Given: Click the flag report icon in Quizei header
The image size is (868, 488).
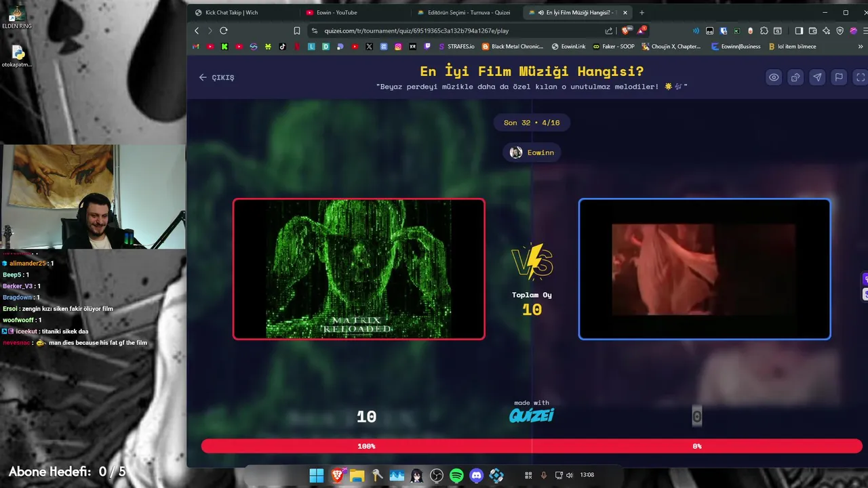Looking at the screenshot, I should point(839,77).
